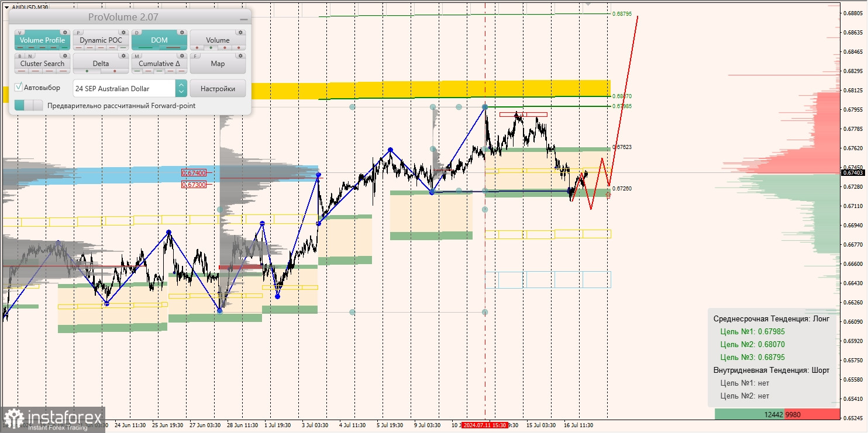Click the black triangle beside AUDUSD,M30 title

[7, 8]
